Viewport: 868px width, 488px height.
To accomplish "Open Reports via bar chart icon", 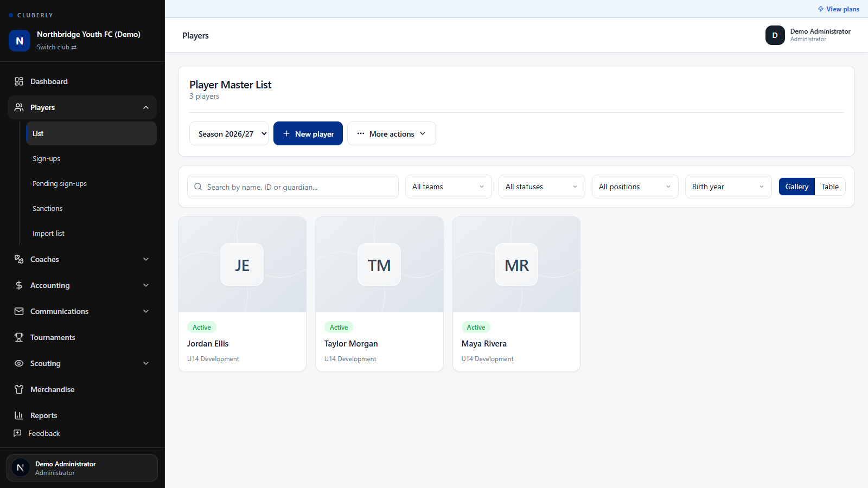I will (x=19, y=415).
